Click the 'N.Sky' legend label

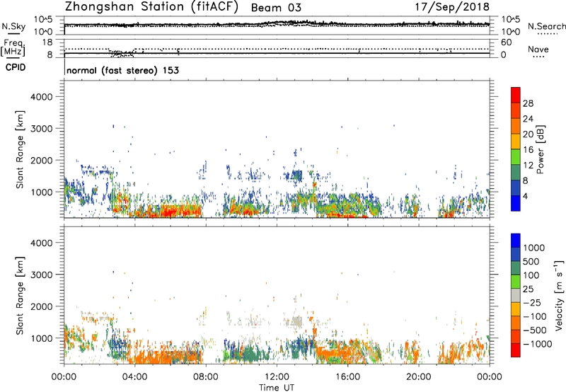13,26
